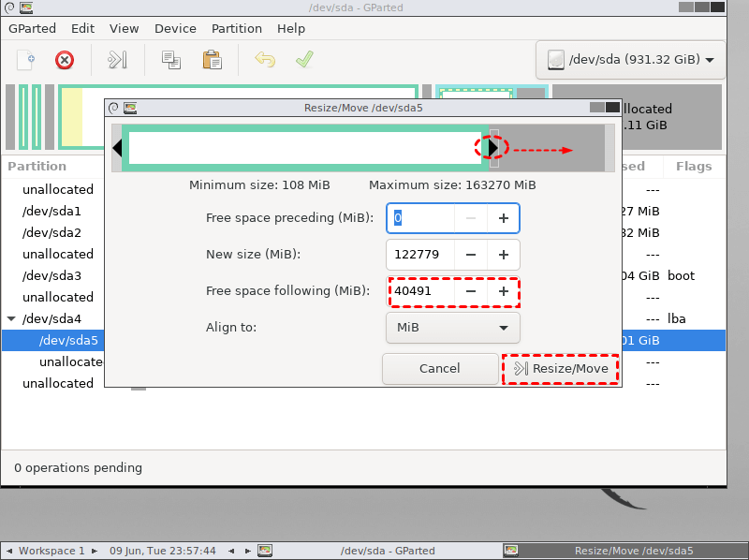
Task: Open the Partition menu
Action: (236, 28)
